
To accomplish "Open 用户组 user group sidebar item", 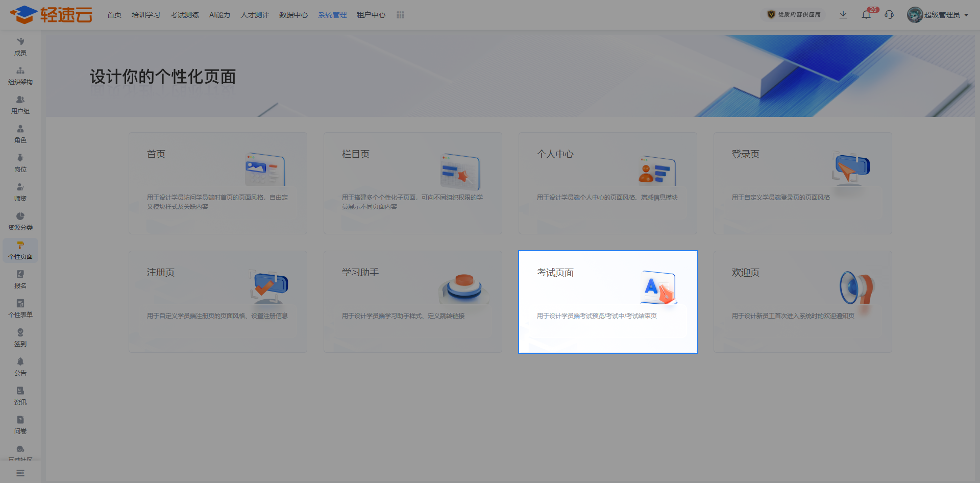I will click(x=20, y=105).
